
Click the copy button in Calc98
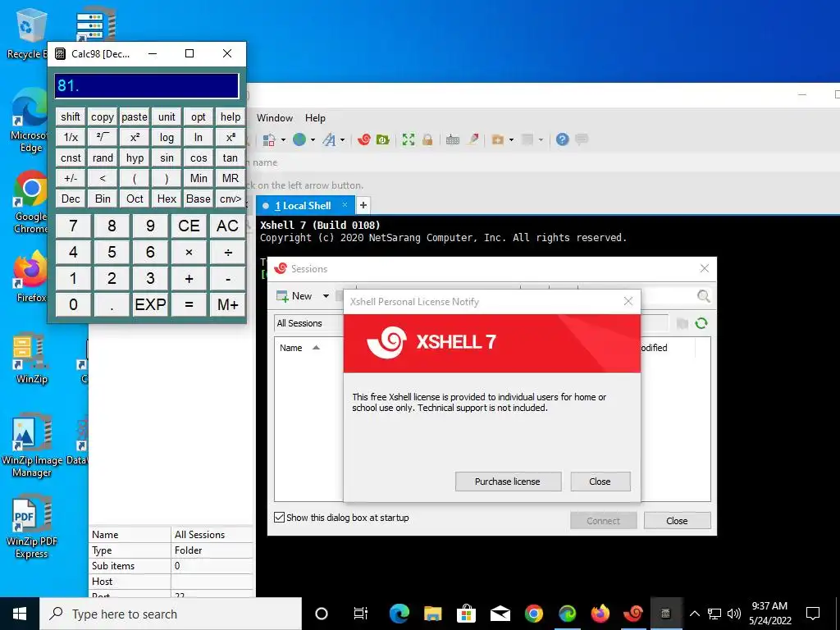(103, 116)
